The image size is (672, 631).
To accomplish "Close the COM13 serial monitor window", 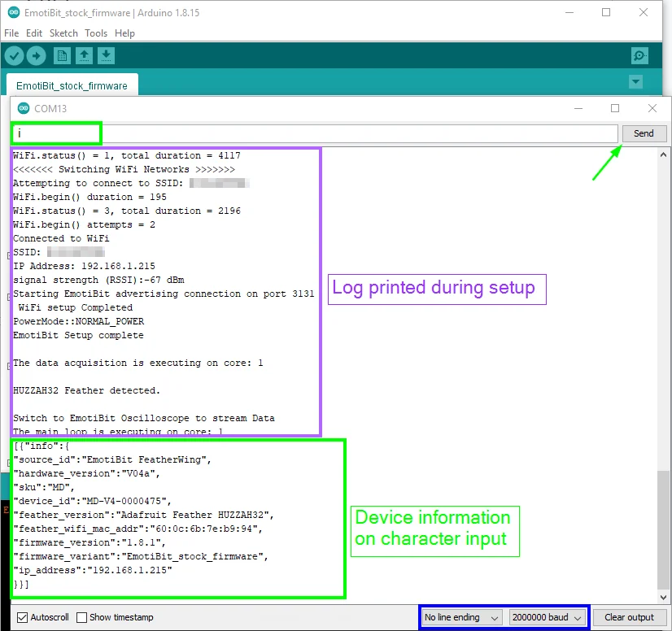I will pos(652,108).
